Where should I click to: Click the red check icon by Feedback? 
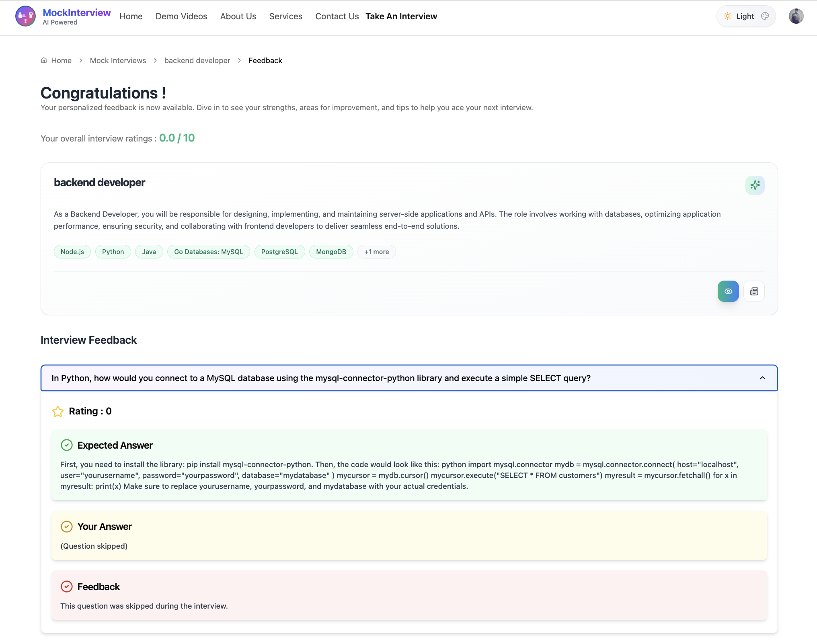coord(66,587)
